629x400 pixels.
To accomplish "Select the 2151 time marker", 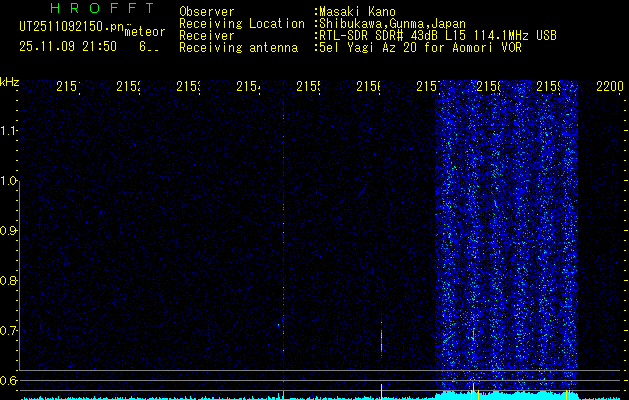I will click(68, 86).
